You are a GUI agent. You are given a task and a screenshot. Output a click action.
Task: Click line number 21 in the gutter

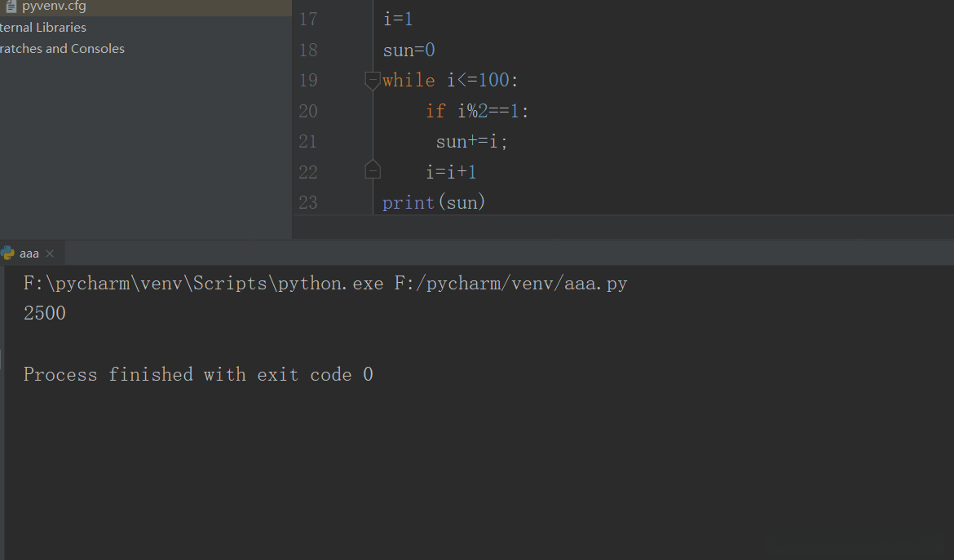coord(308,142)
